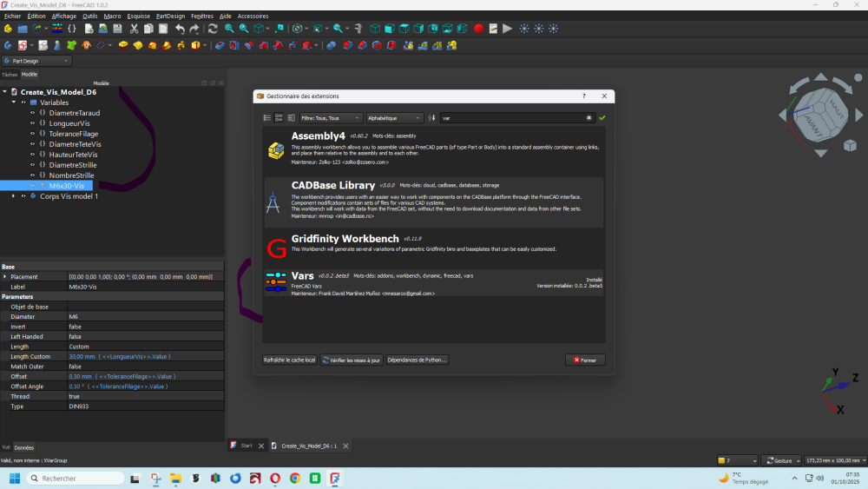Toggle visibility of LongueurVis variable

click(33, 123)
